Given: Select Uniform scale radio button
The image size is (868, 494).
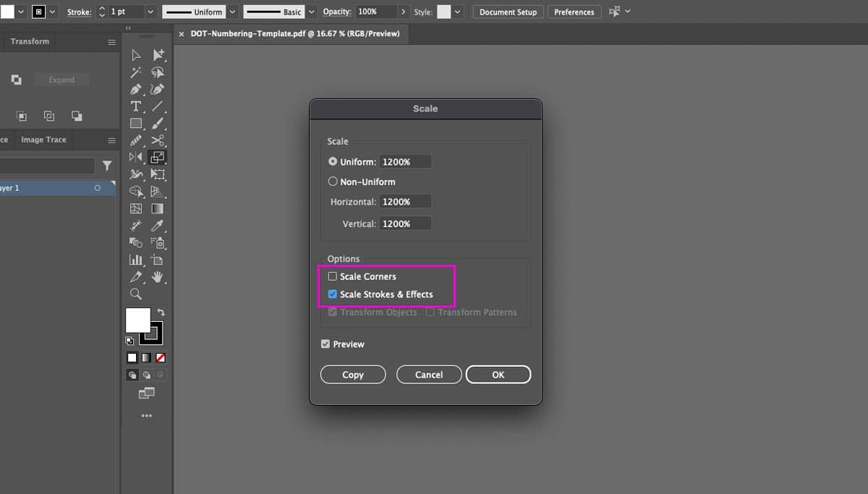Looking at the screenshot, I should point(333,161).
